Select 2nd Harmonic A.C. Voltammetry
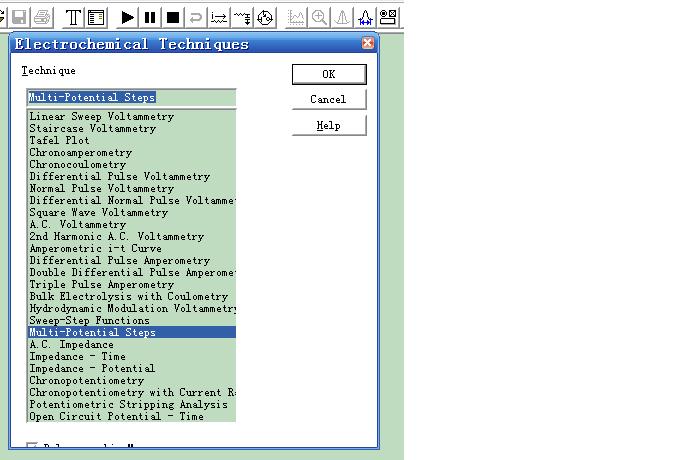680x460 pixels. coord(131,236)
